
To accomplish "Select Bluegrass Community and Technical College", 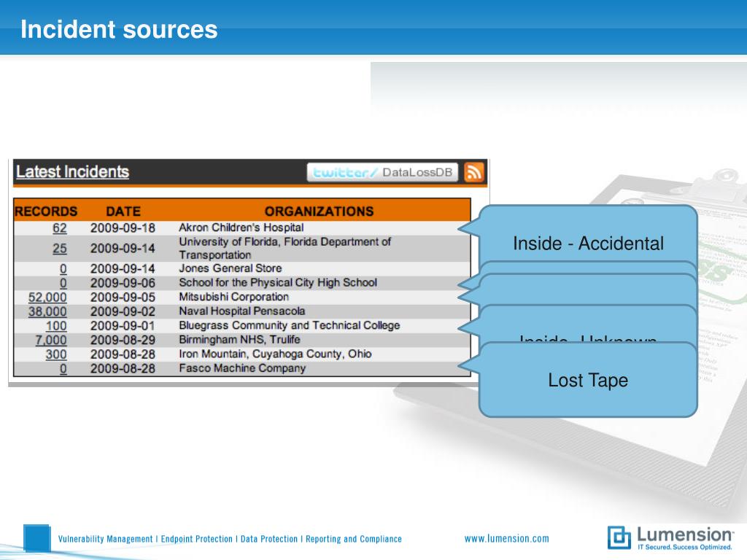I will coord(289,325).
